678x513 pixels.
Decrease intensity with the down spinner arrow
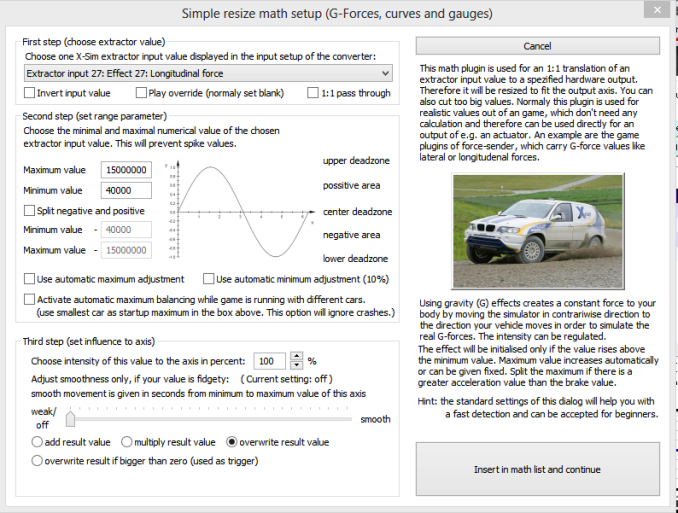click(297, 366)
